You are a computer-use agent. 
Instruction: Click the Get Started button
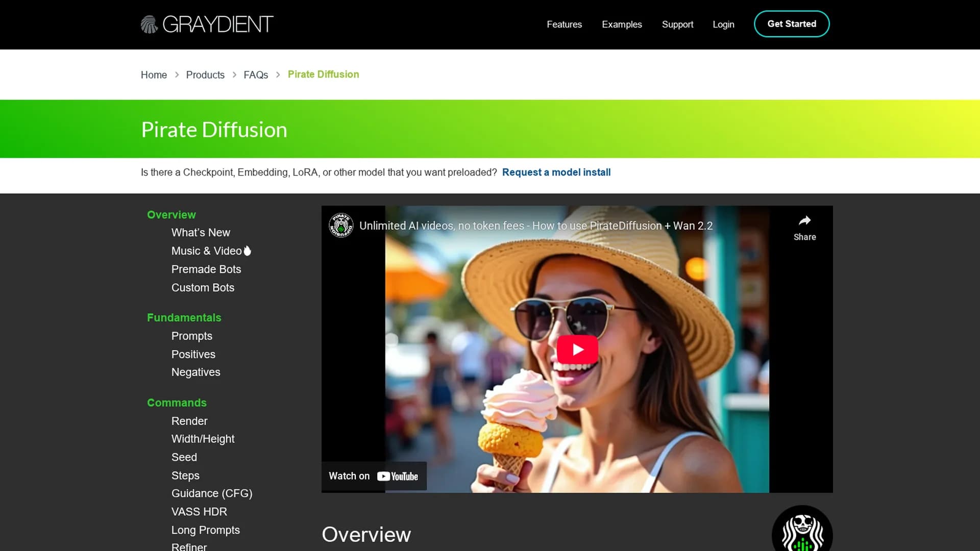[x=792, y=24]
